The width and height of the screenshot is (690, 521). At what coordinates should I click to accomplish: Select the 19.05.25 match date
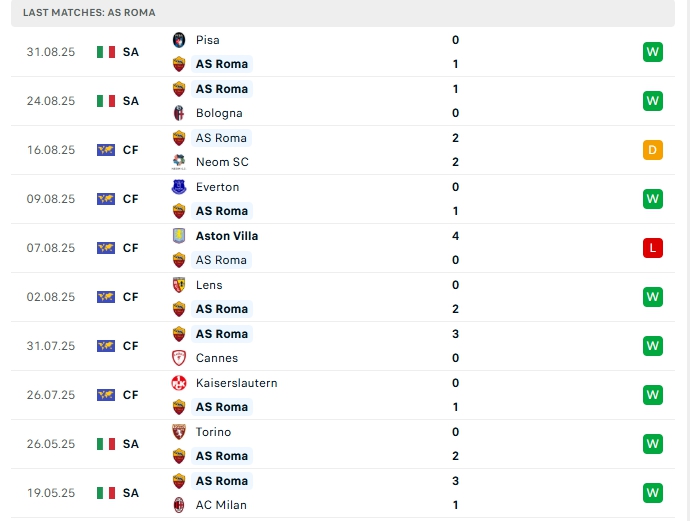tap(51, 493)
